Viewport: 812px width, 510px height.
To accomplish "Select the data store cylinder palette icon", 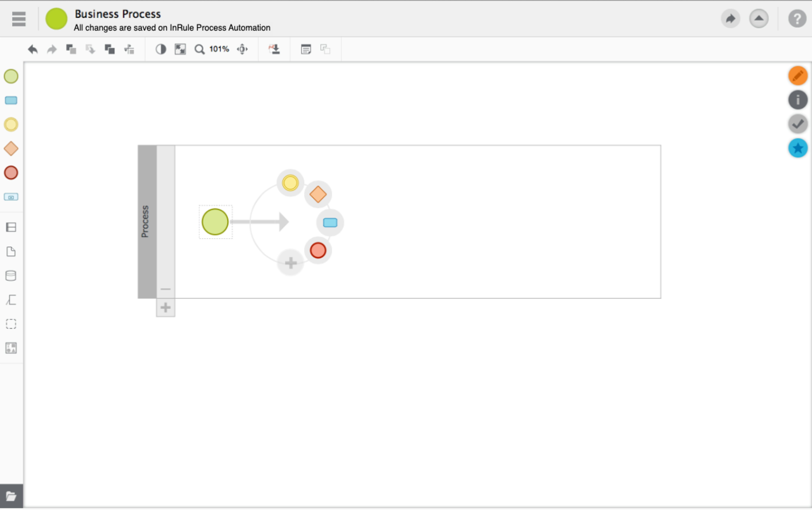I will pos(11,276).
